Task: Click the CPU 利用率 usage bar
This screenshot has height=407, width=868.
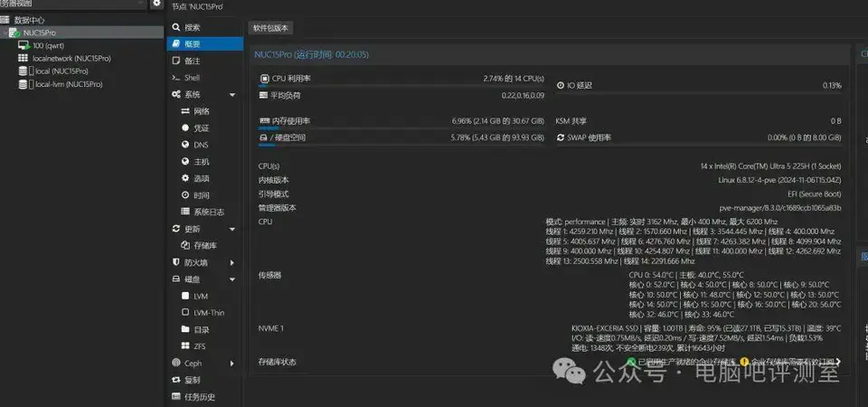Action: pos(401,86)
